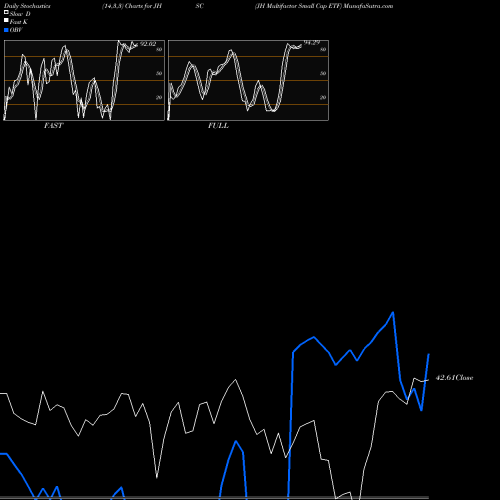The image size is (500, 500).
Task: Click the 'JH Multifactor Small Cap ETF' title text
Action: point(299,6)
